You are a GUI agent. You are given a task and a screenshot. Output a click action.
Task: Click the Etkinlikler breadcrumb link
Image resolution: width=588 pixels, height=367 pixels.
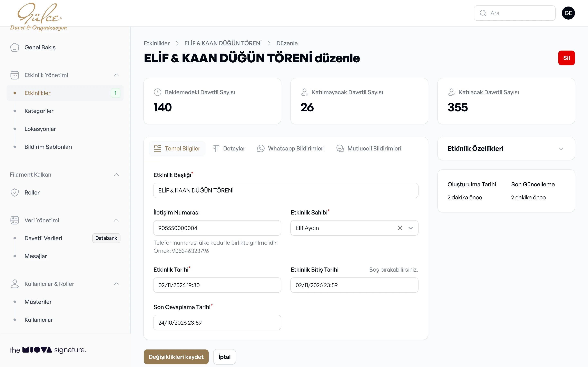156,43
